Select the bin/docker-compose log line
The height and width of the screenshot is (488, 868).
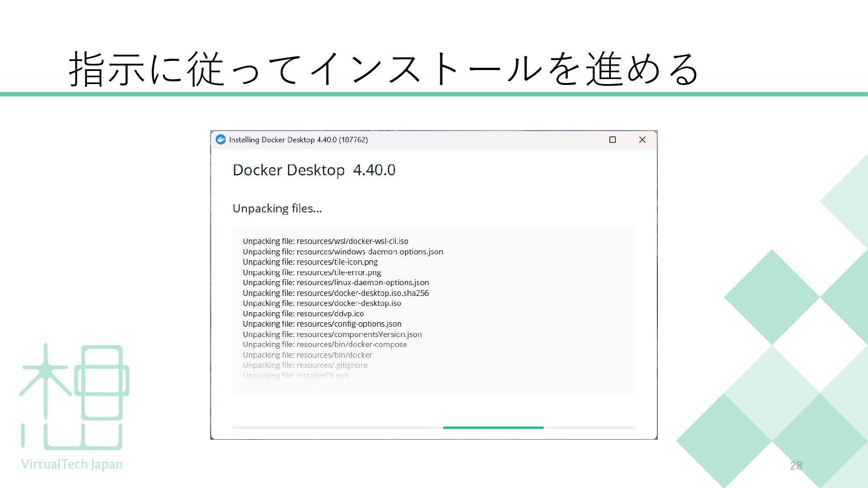pyautogui.click(x=325, y=344)
